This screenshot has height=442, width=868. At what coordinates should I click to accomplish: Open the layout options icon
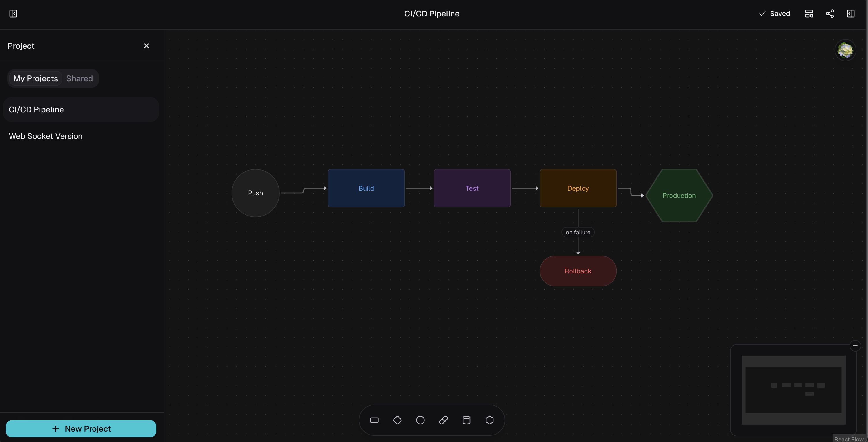[x=809, y=14]
